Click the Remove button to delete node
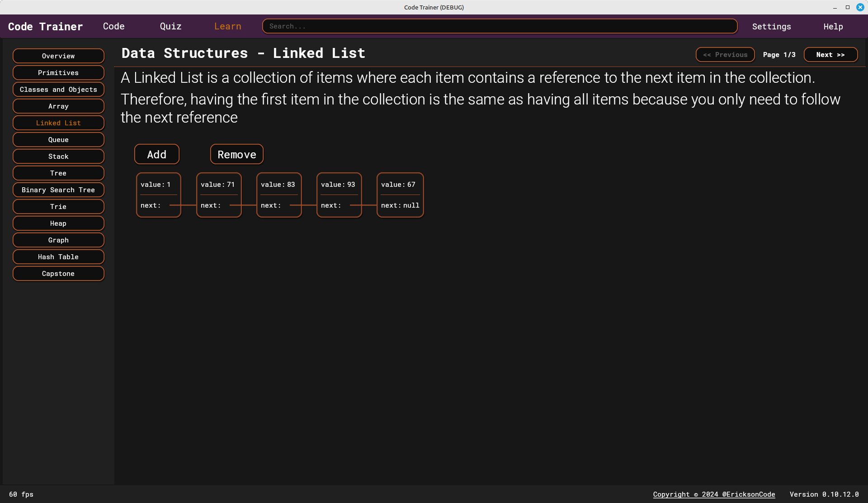The height and width of the screenshot is (503, 868). [237, 154]
